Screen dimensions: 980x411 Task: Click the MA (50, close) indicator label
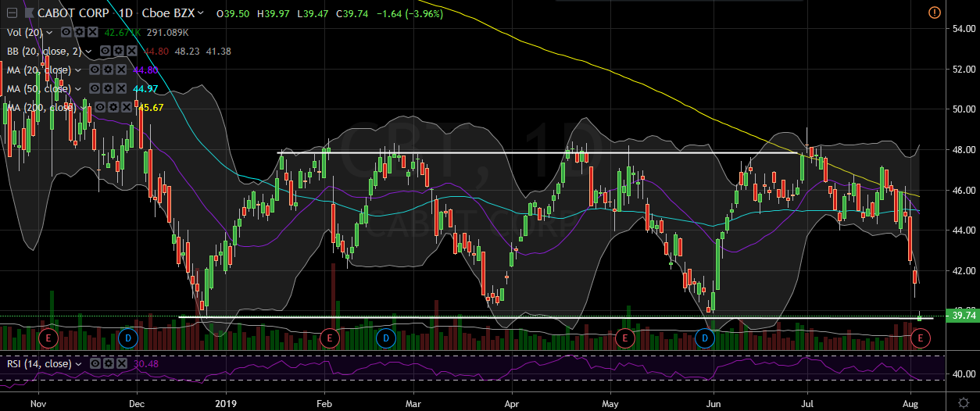tap(38, 88)
